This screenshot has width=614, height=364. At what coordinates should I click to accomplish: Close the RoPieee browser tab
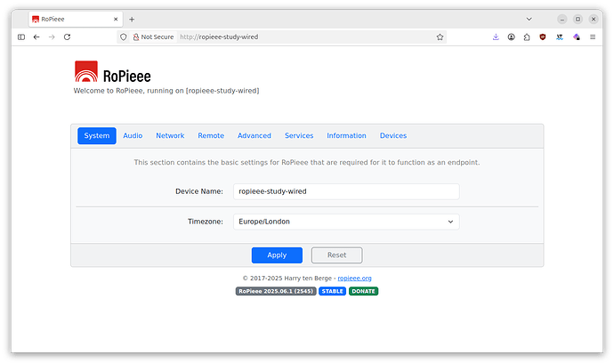[116, 19]
